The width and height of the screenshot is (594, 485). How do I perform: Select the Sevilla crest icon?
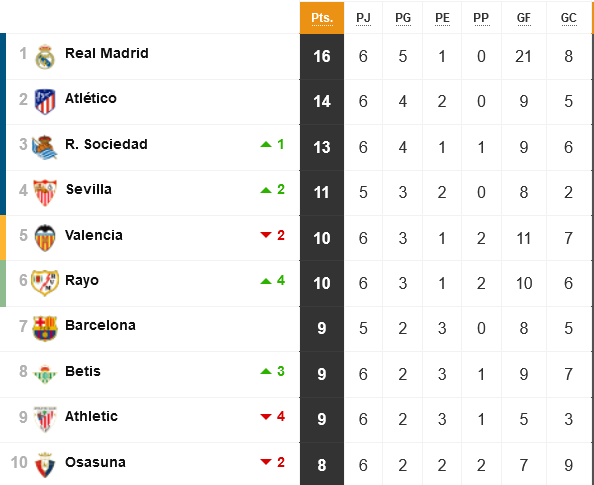[45, 192]
